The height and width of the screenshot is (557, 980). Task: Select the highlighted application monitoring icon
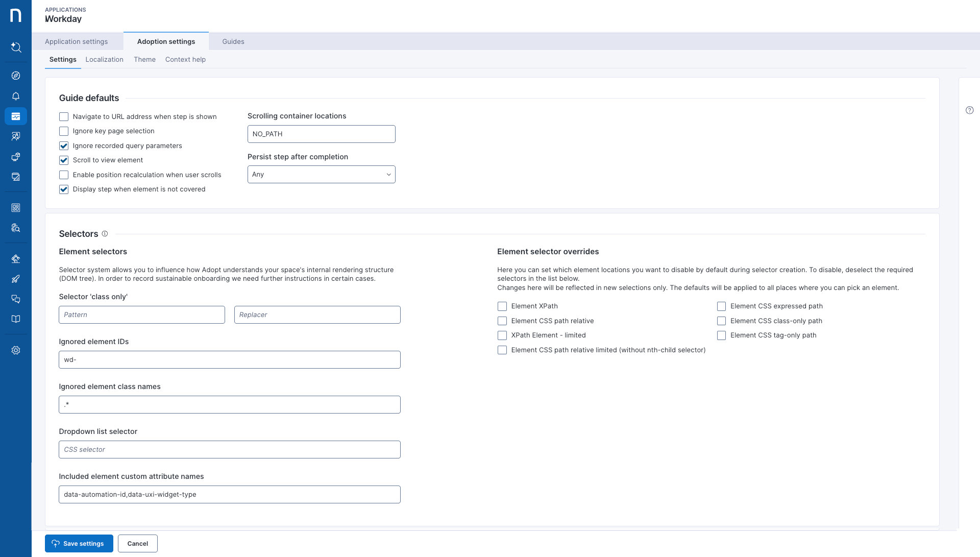click(x=16, y=116)
